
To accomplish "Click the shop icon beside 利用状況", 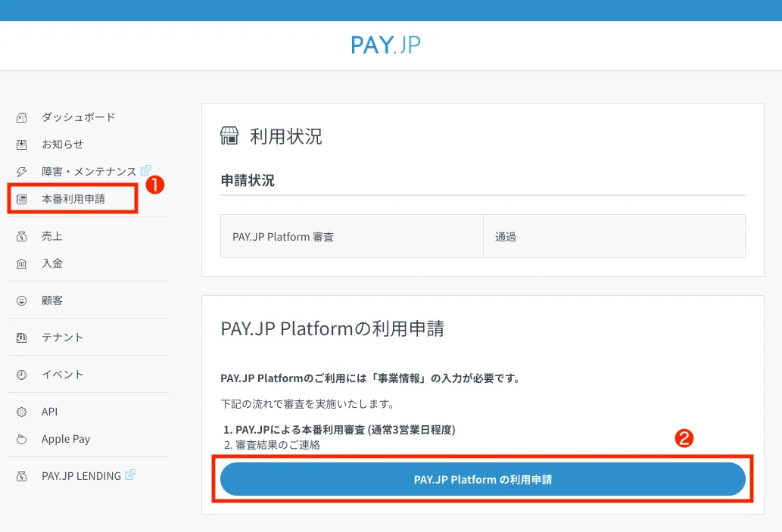I will 229,135.
